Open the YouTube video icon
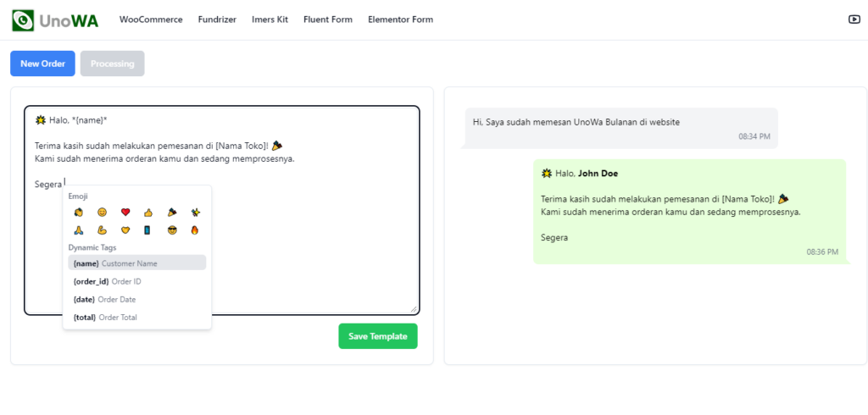 pos(854,19)
